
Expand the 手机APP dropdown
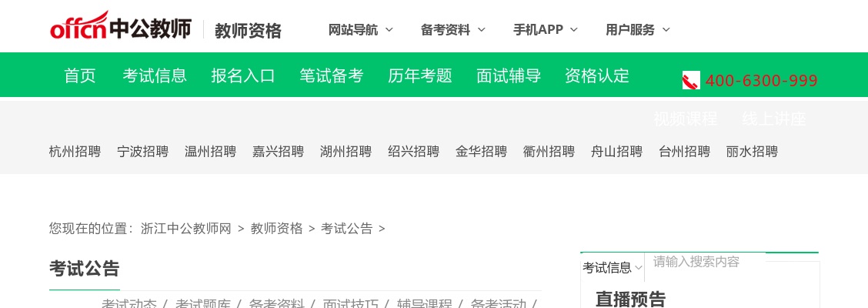[545, 30]
